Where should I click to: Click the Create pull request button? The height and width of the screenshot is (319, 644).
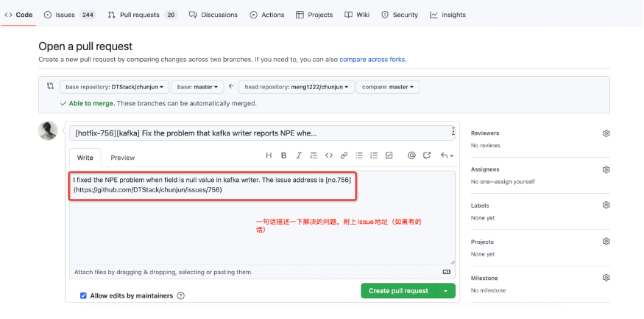(x=398, y=291)
